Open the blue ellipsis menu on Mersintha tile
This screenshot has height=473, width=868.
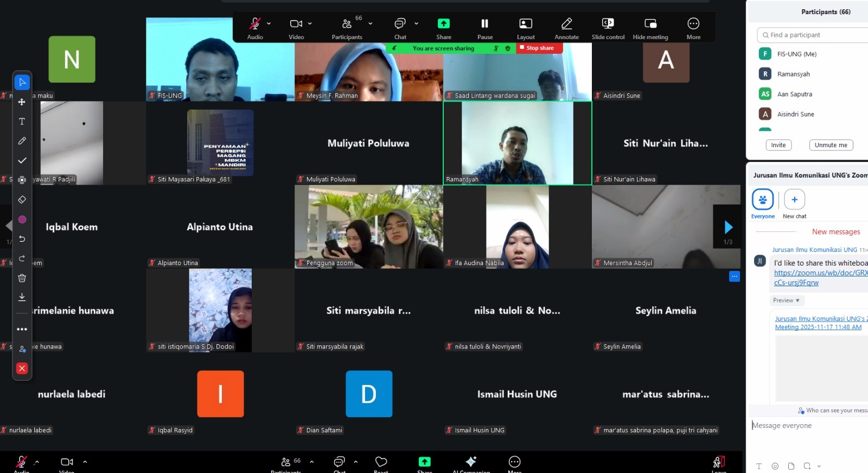[734, 276]
